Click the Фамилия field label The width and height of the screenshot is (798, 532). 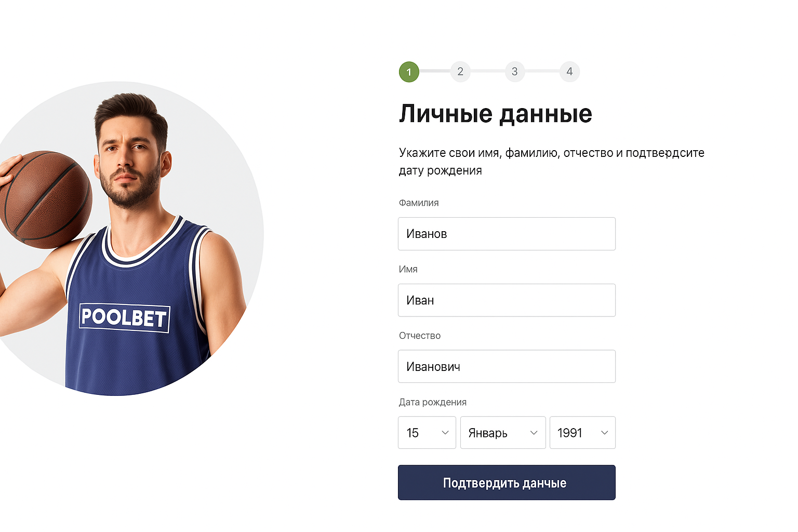(x=419, y=203)
